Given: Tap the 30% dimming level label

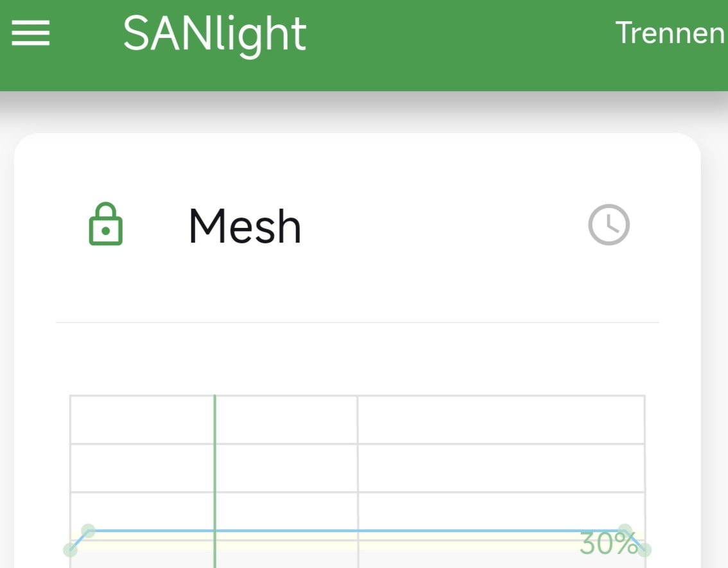Looking at the screenshot, I should click(608, 544).
